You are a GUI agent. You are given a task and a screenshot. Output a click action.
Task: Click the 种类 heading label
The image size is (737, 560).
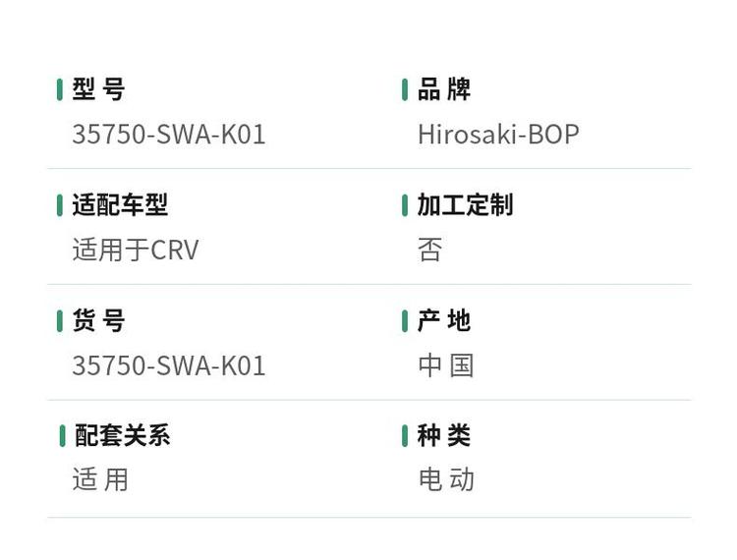[x=444, y=435]
